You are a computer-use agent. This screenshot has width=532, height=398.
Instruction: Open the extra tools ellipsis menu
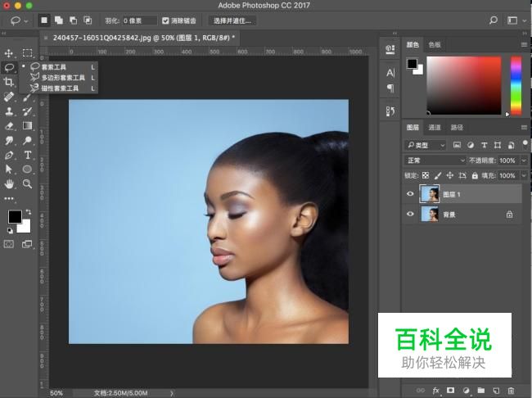coord(9,198)
